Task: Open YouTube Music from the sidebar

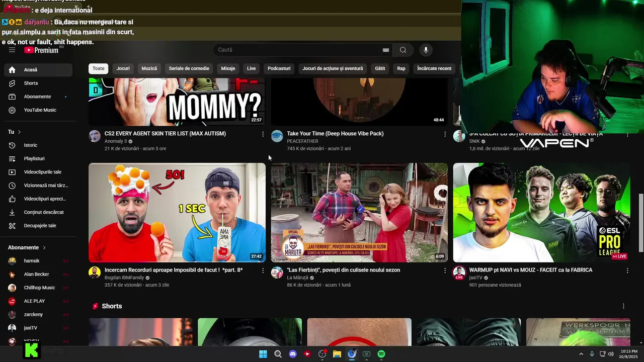Action: point(38,110)
